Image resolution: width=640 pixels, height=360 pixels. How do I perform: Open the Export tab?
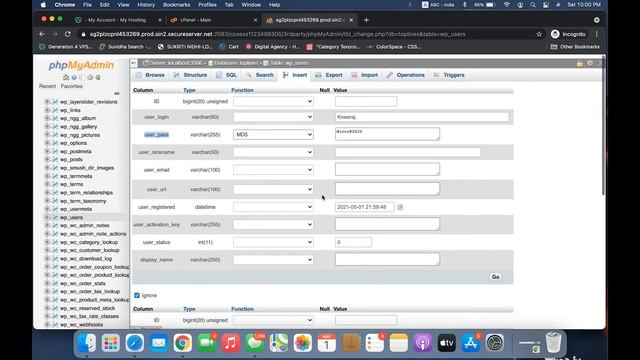329,75
